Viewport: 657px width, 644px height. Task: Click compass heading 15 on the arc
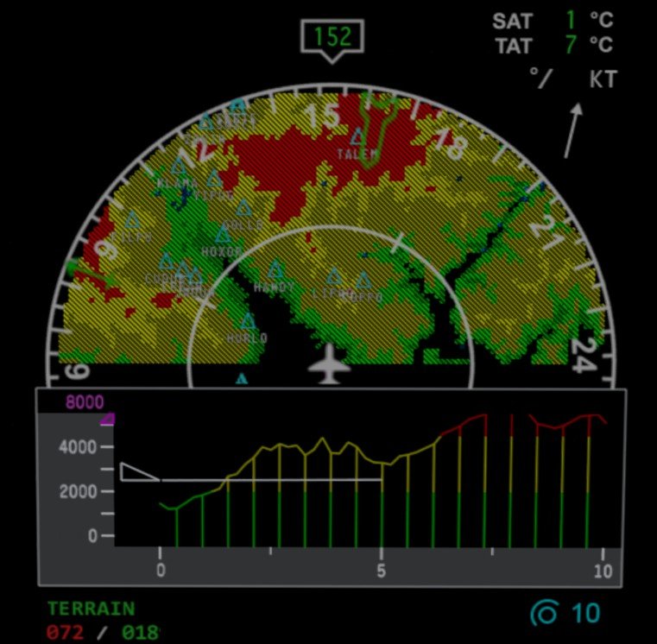(x=322, y=115)
